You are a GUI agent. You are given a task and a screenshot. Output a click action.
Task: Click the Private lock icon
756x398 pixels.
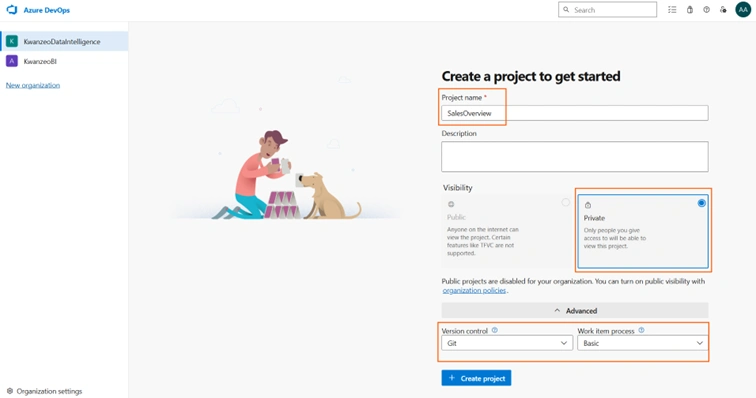pyautogui.click(x=588, y=205)
